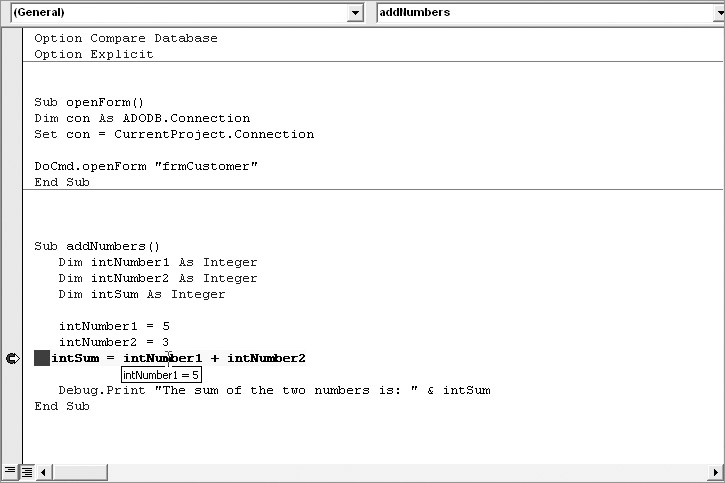Expand the addNumbers procedure dropdown arrow
Viewport: 725px width, 483px height.
714,13
